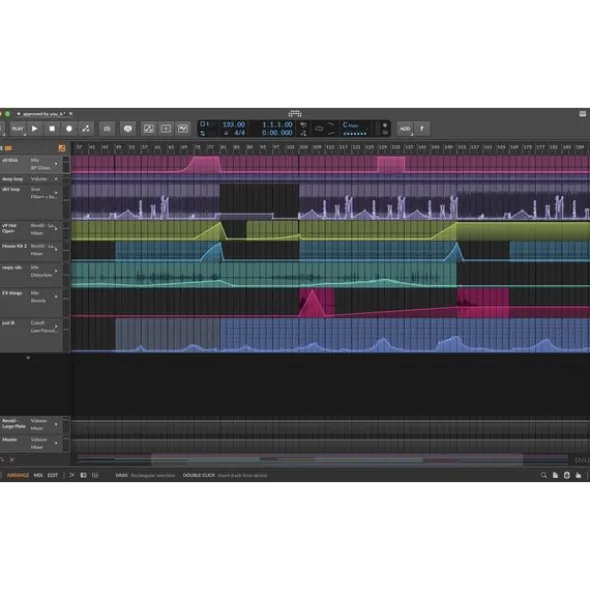Select the pencil draw tool icon
The image size is (590, 591).
pos(149,129)
